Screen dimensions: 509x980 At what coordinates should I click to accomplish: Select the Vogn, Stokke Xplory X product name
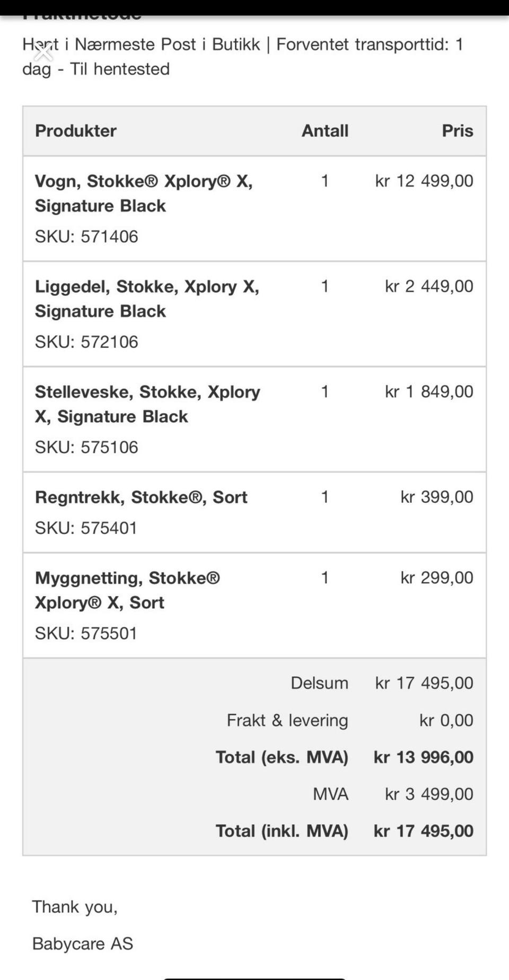pos(143,193)
